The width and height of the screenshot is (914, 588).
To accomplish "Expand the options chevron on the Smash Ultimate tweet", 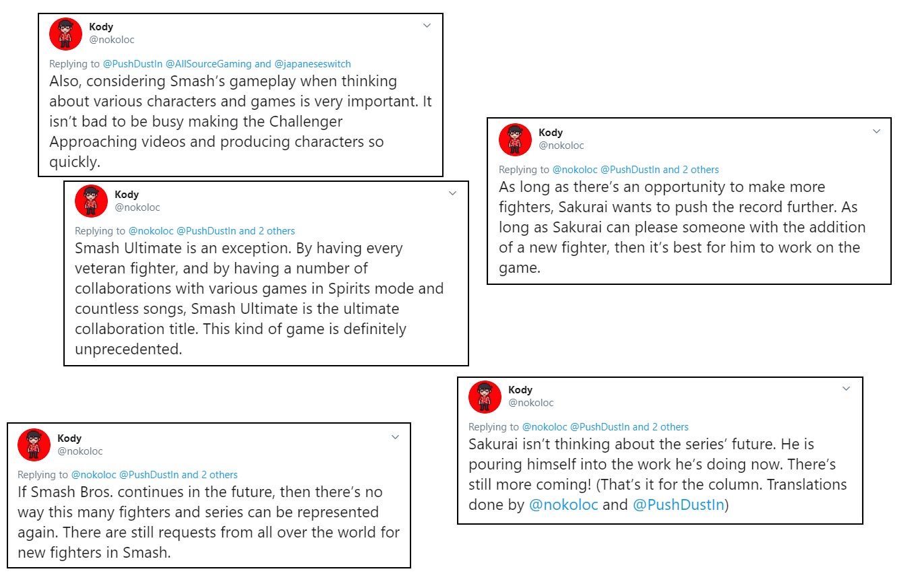I will (x=452, y=193).
